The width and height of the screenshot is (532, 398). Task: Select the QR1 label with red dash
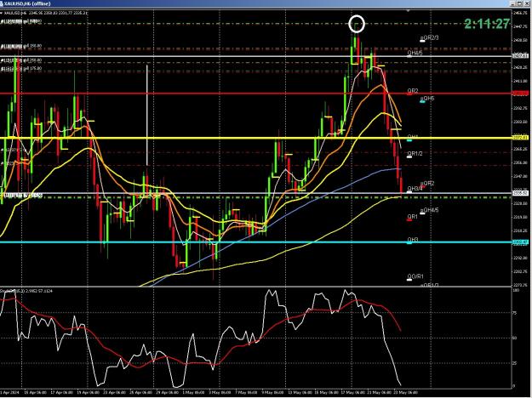(x=412, y=217)
